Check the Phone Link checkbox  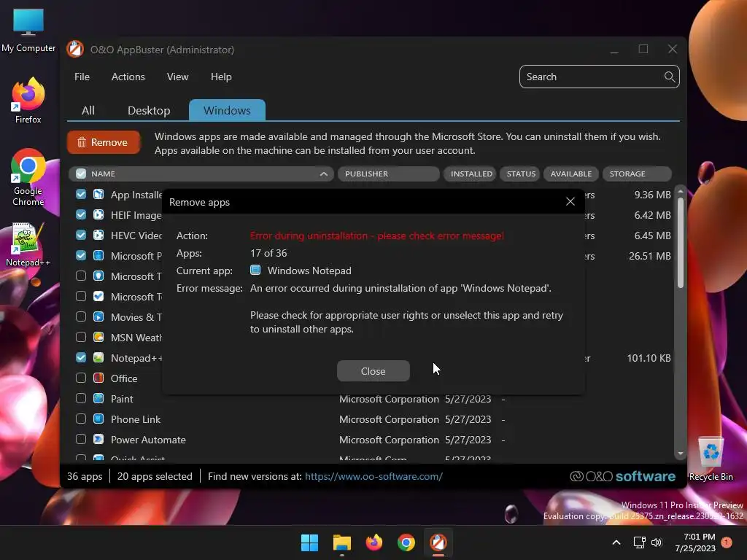pyautogui.click(x=81, y=419)
